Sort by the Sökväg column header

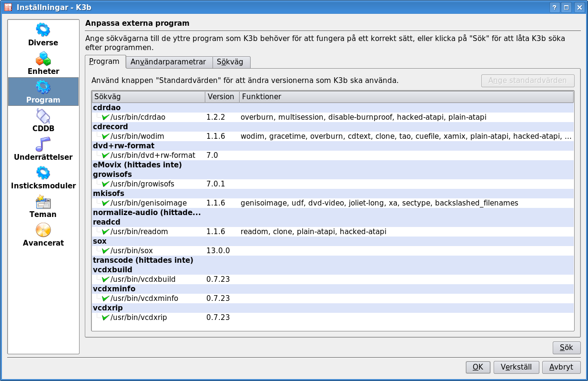coord(148,97)
